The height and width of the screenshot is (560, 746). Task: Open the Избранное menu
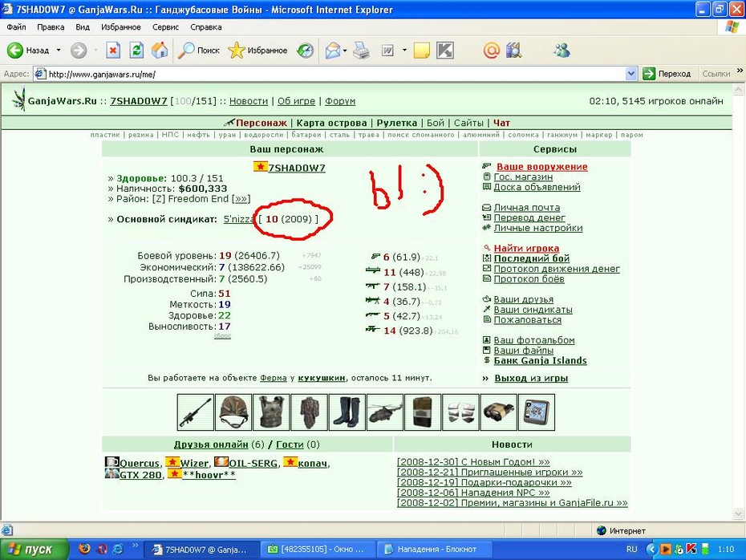[121, 27]
